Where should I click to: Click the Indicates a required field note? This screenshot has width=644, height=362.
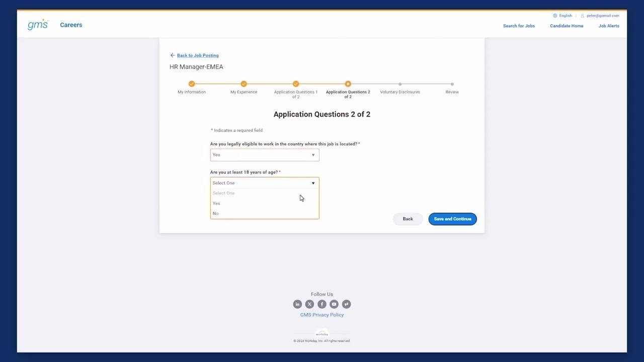click(x=236, y=130)
